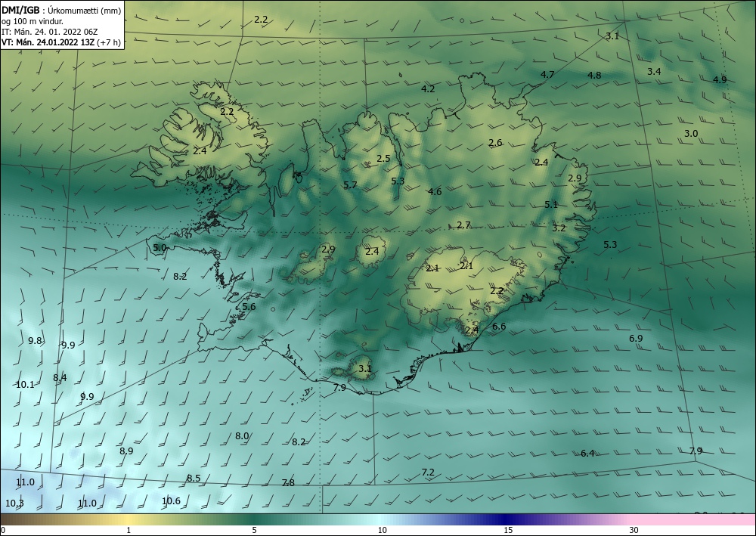Click the 'og 100 m vindur.' legend line

click(33, 20)
